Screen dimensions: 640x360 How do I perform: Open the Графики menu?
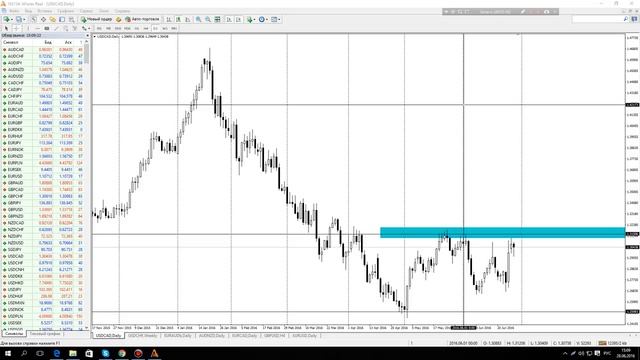tap(66, 11)
